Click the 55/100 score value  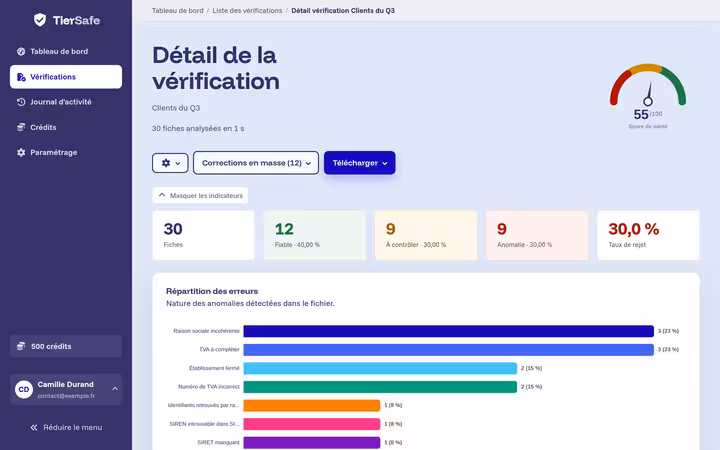(x=648, y=114)
